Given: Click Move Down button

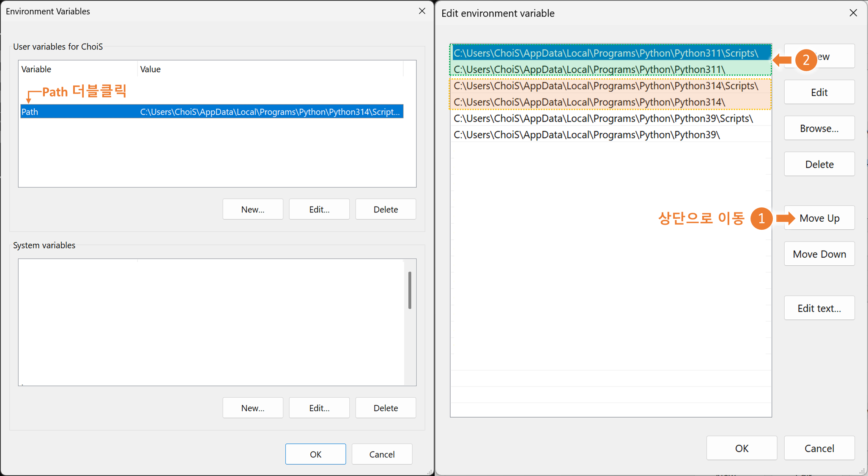Looking at the screenshot, I should [819, 254].
